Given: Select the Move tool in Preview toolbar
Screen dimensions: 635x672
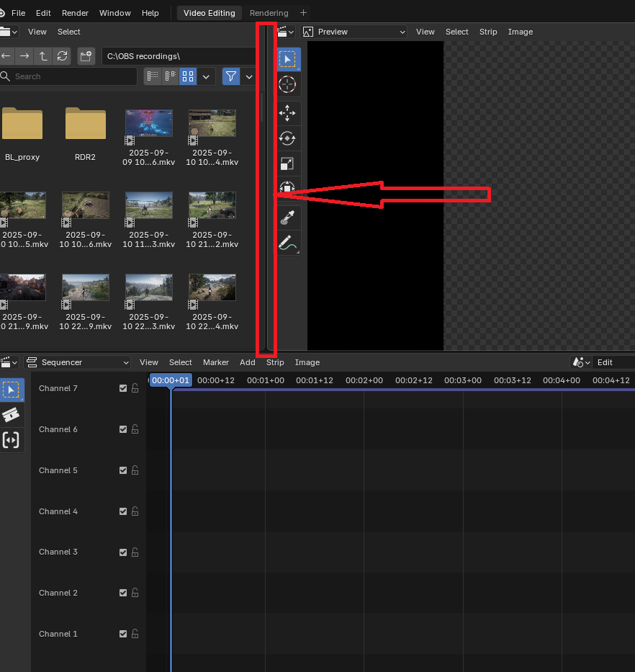Looking at the screenshot, I should (287, 113).
